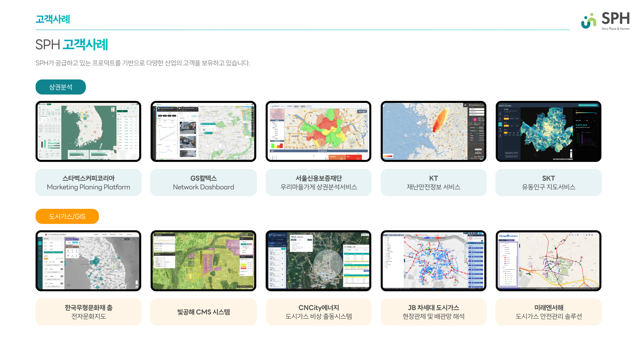Screen dimensions: 644x362
Task: Click the KT 재난안전정보 서비스 label
Action: coord(433,183)
